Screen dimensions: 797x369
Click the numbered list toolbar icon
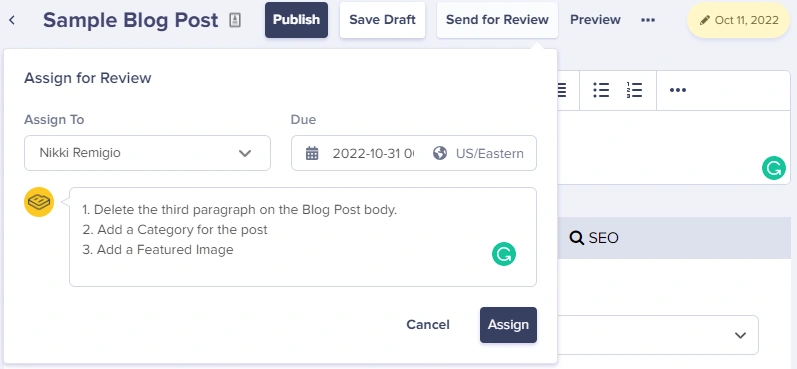[x=634, y=90]
